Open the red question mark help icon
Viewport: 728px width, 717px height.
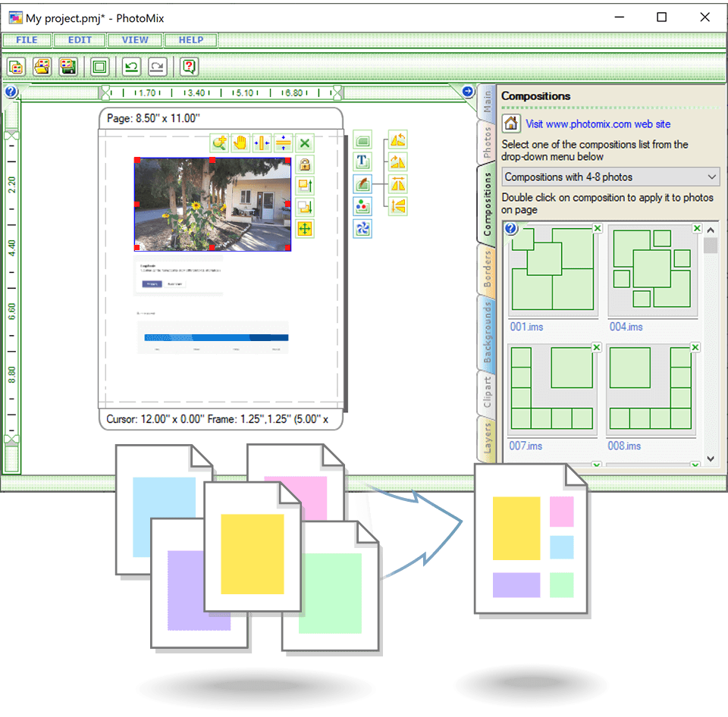pos(189,67)
